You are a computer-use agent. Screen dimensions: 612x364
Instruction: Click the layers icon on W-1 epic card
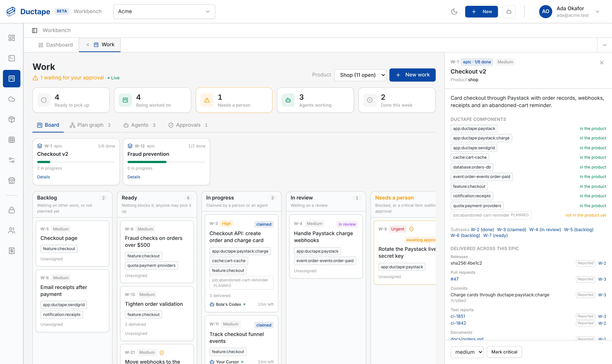(x=40, y=146)
